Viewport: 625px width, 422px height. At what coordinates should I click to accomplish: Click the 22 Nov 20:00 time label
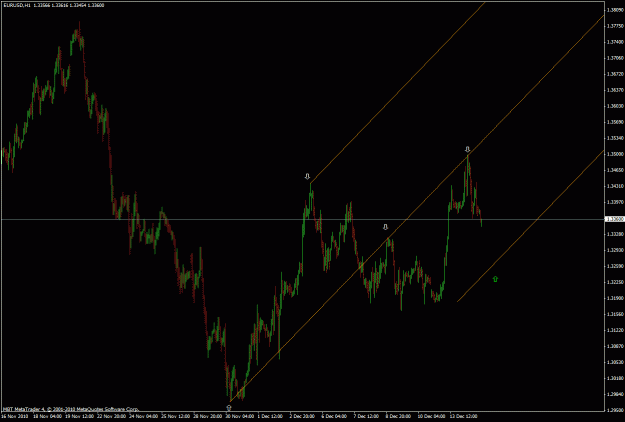coord(112,416)
